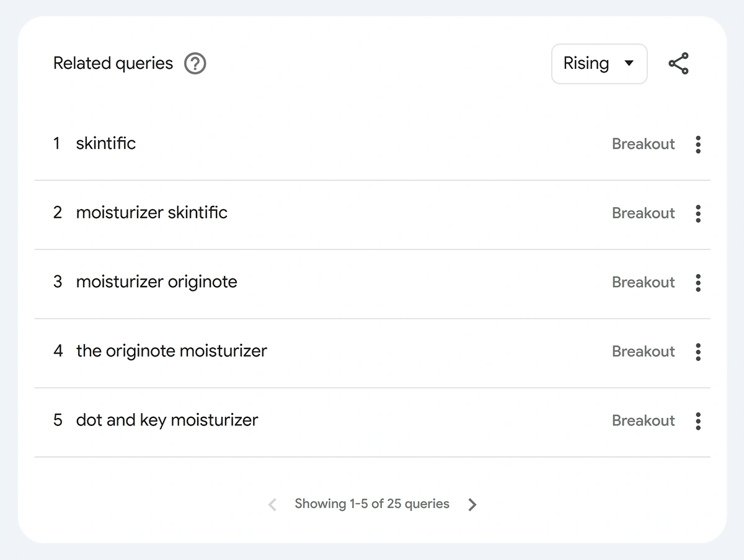The width and height of the screenshot is (744, 560).
Task: Open more options for dot and key moisturizer
Action: point(698,421)
